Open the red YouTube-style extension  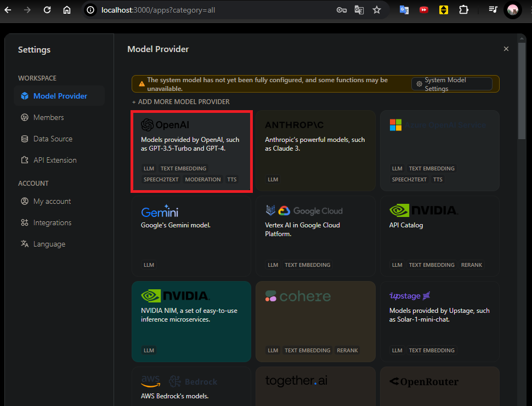click(x=424, y=10)
